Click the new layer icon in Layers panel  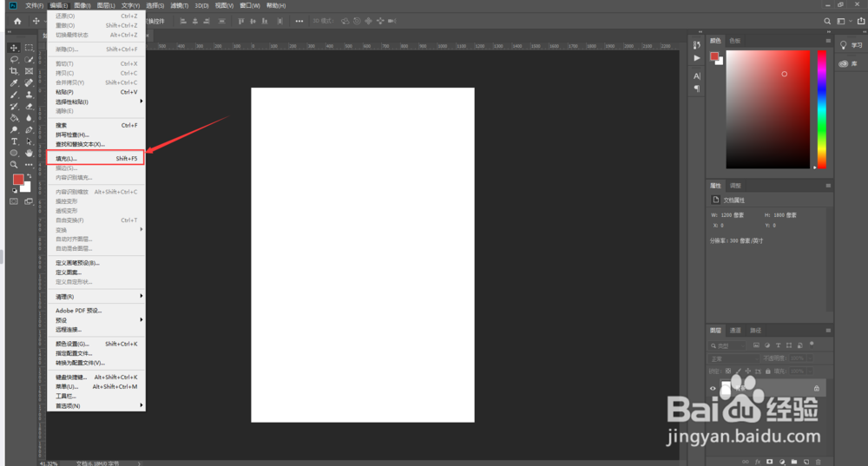coord(806,462)
